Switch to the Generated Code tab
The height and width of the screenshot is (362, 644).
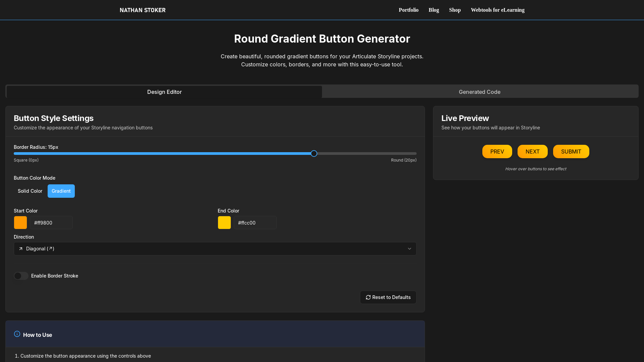point(480,92)
